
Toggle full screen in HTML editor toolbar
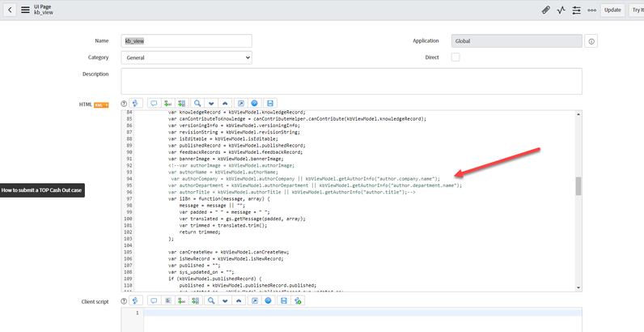click(241, 104)
